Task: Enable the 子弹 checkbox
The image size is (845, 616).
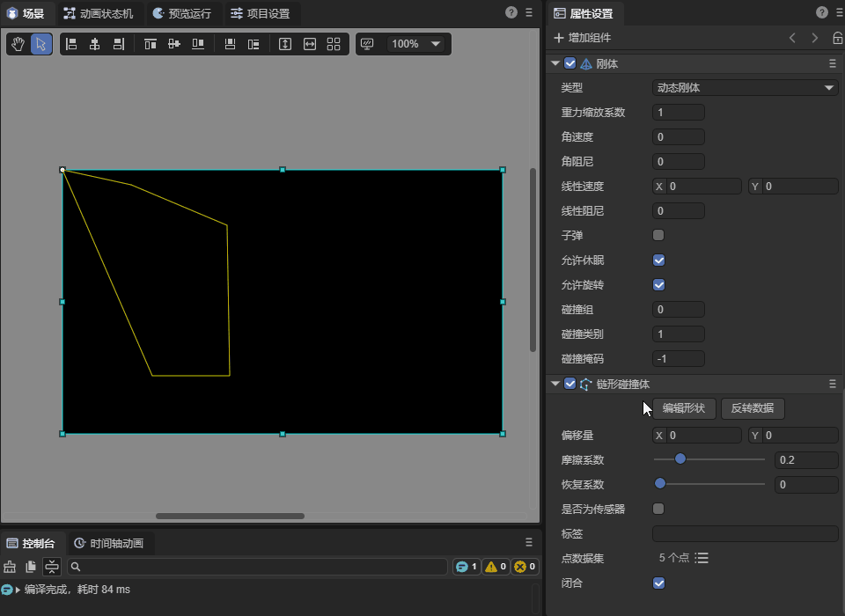Action: coord(658,236)
